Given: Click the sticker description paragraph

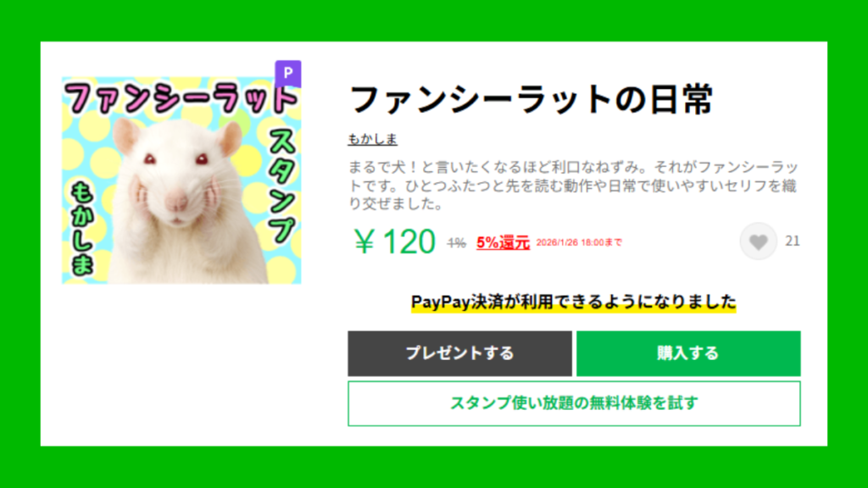Looking at the screenshot, I should point(573,186).
